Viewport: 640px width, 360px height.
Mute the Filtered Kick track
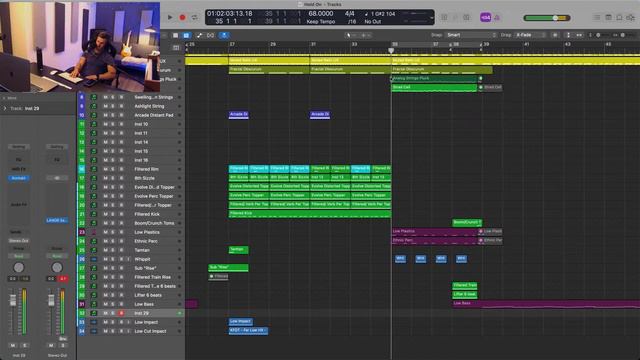coord(105,214)
